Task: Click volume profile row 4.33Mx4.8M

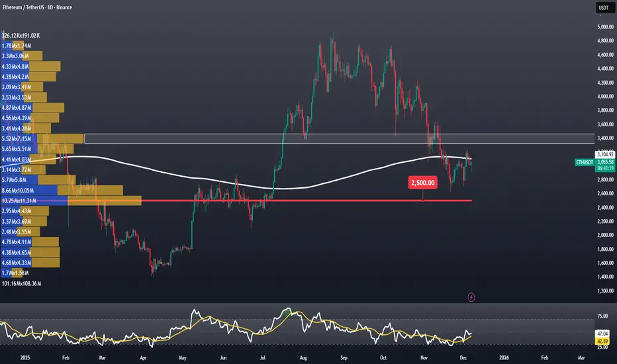Action: 30,66
